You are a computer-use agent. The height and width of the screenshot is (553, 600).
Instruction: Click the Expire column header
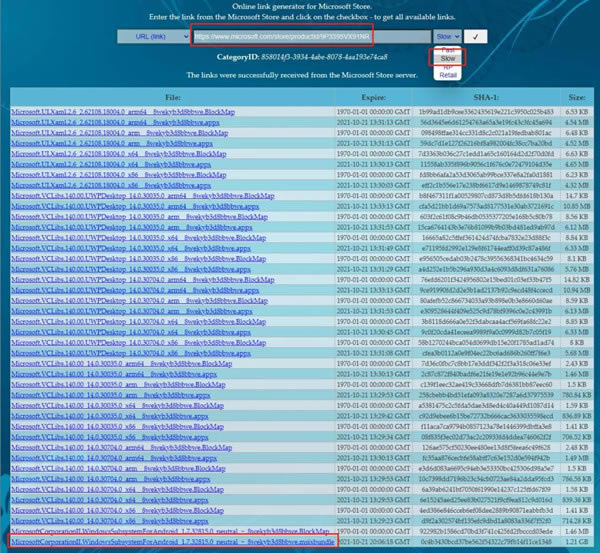[x=373, y=98]
